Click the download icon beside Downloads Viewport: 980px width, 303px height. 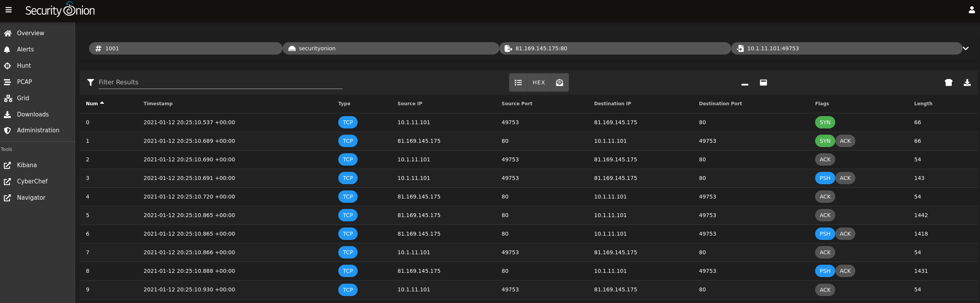(x=7, y=115)
